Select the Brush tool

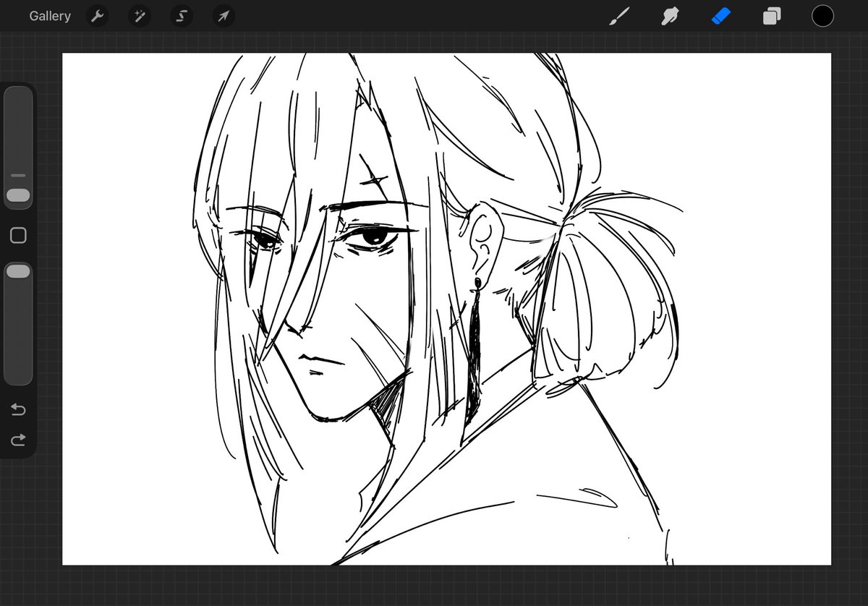(x=619, y=16)
